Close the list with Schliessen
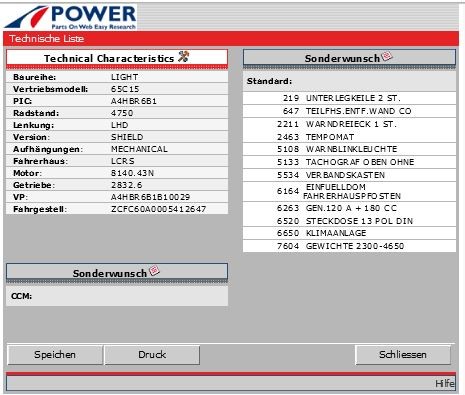The width and height of the screenshot is (465, 395). coord(403,355)
